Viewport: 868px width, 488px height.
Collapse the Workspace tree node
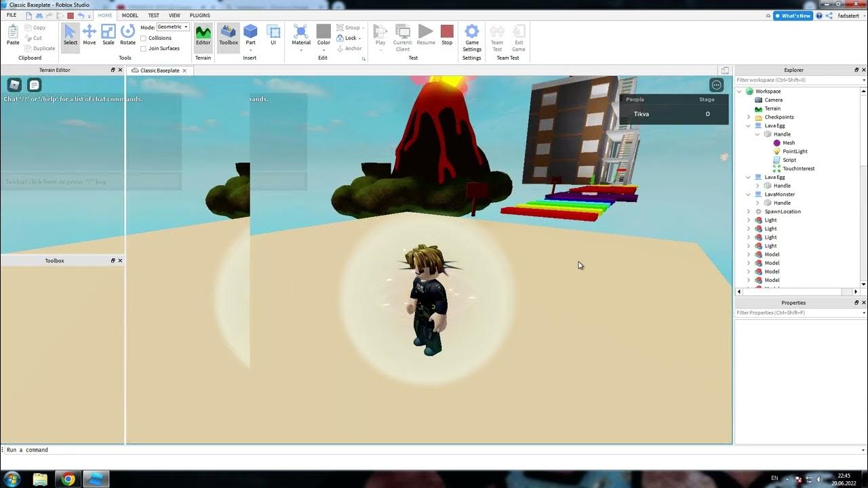[x=740, y=91]
